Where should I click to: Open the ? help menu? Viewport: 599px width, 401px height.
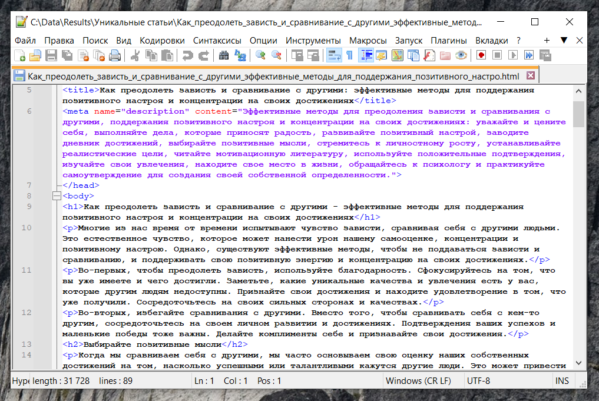[518, 40]
